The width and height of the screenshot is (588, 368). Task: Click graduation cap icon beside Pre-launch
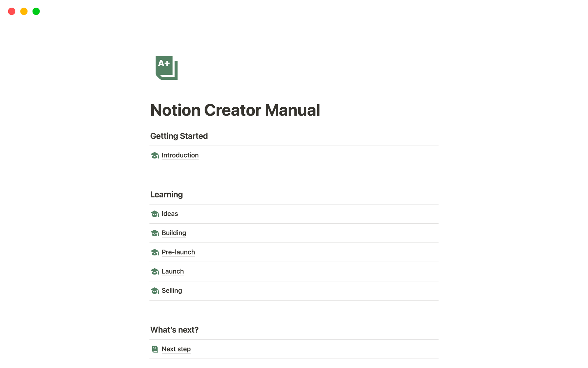155,252
